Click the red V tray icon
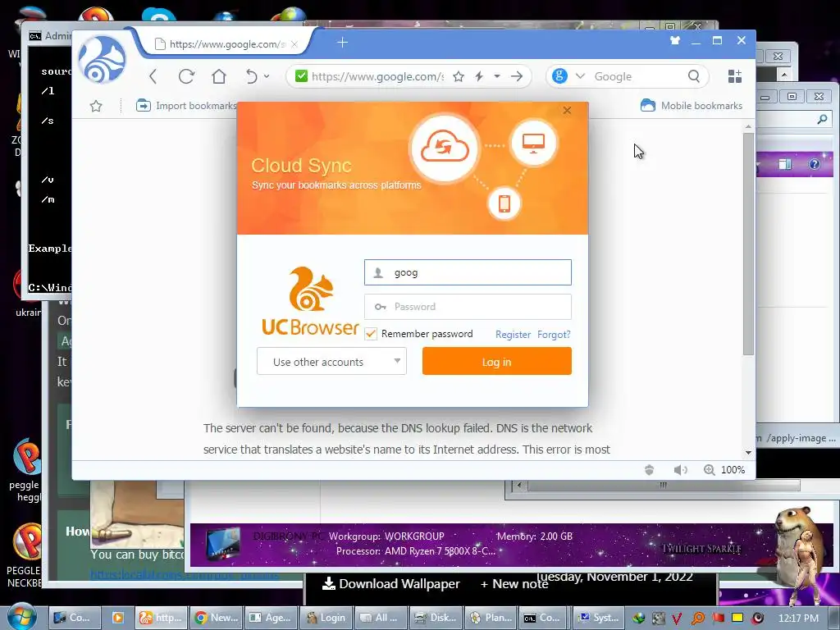Image resolution: width=840 pixels, height=630 pixels. tap(677, 619)
